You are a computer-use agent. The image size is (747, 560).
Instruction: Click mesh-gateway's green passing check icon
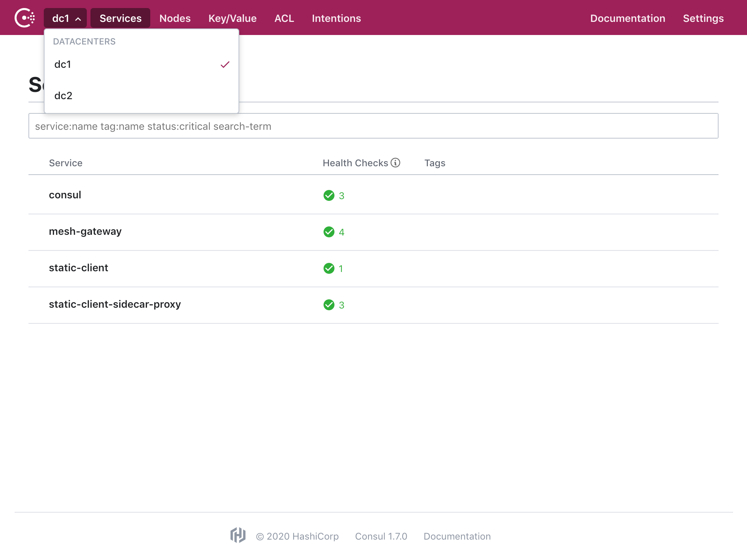coord(329,232)
